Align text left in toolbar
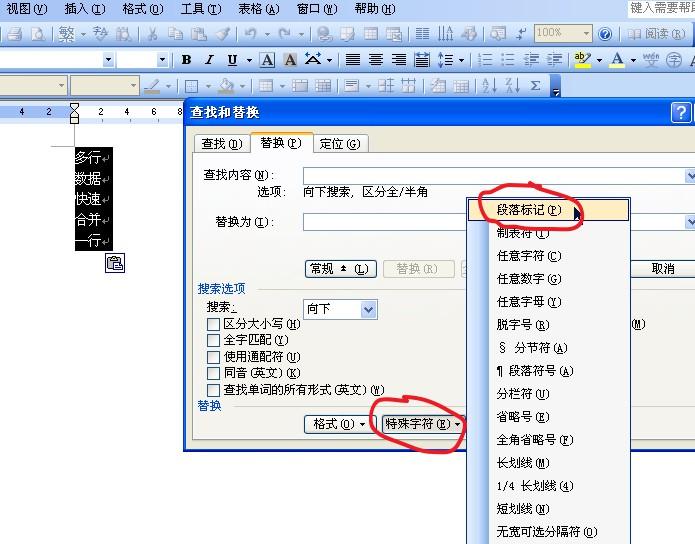 [x=353, y=59]
